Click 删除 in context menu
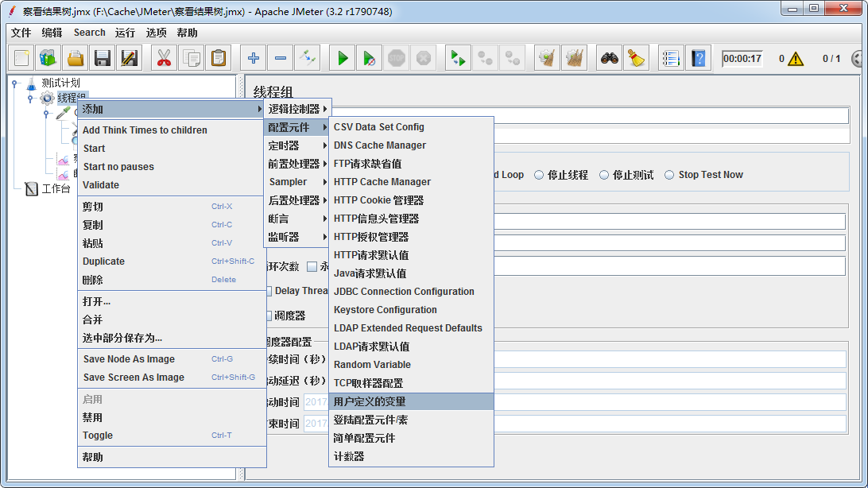The height and width of the screenshot is (488, 868). pos(172,280)
